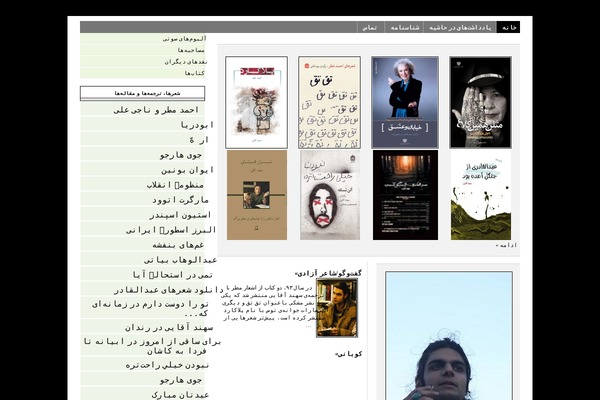Open the منظومهٔ انقلاب link
This screenshot has width=600, height=400.
pyautogui.click(x=176, y=185)
